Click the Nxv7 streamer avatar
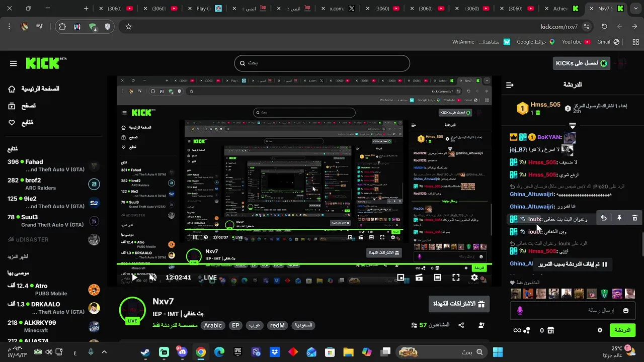Image resolution: width=644 pixels, height=362 pixels. point(132,310)
